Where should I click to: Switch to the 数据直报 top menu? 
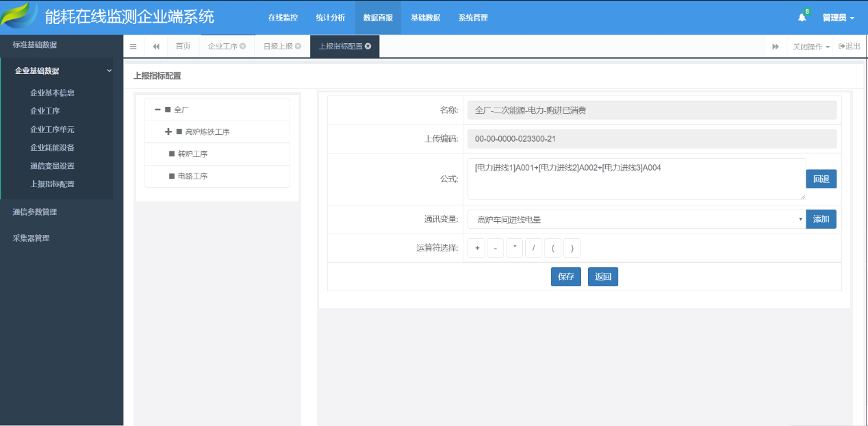coord(378,17)
